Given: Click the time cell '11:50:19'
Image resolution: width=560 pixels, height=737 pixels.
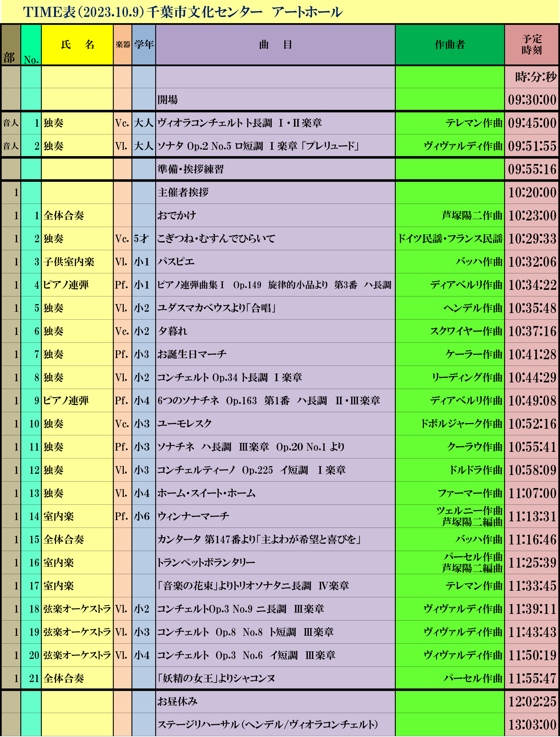Looking at the screenshot, I should pyautogui.click(x=532, y=655).
